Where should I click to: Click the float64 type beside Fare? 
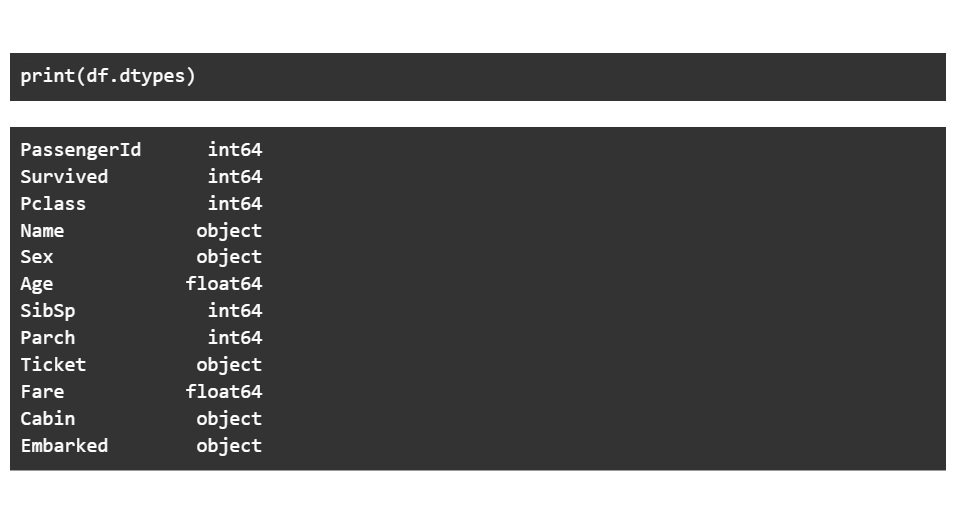click(224, 392)
